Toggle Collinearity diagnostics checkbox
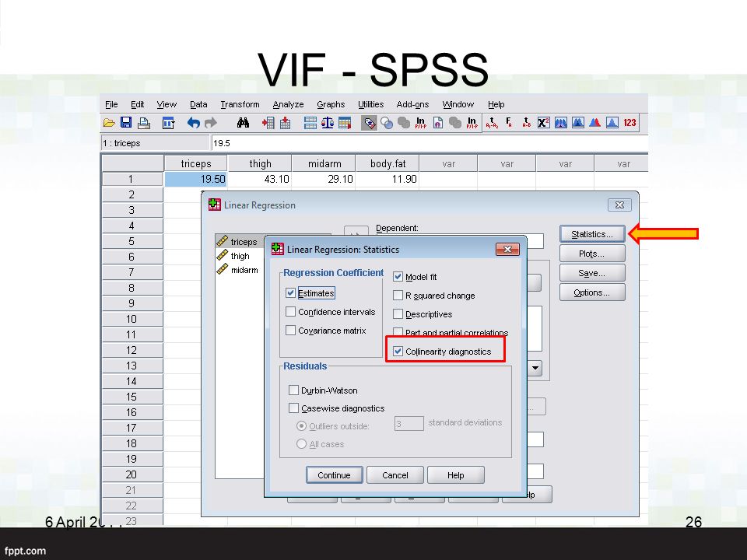 click(x=398, y=352)
